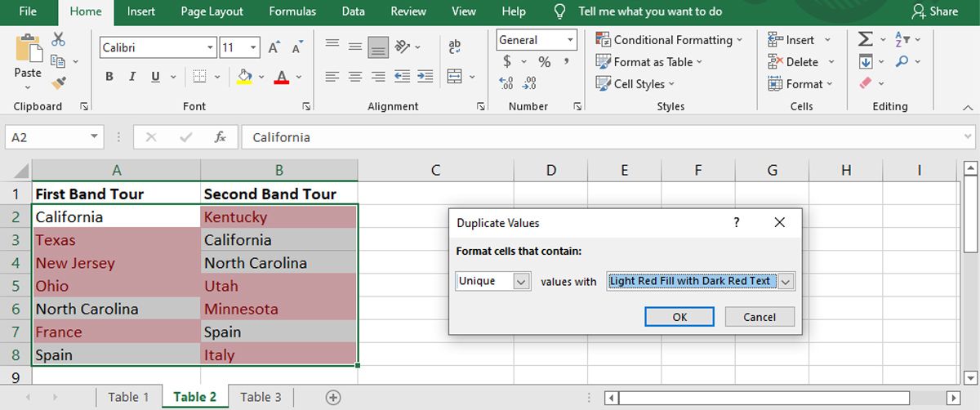
Task: Open the Light Red Fill format dropdown
Action: point(786,281)
